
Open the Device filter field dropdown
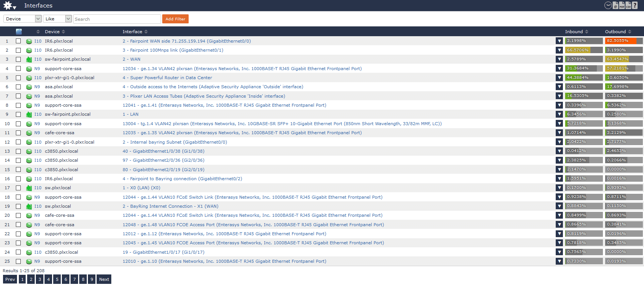[22, 19]
